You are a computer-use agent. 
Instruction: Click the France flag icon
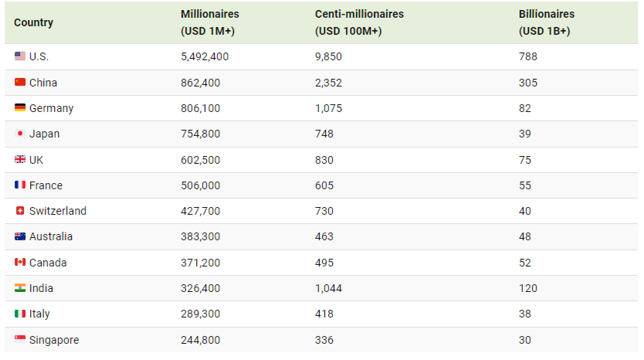tap(20, 185)
